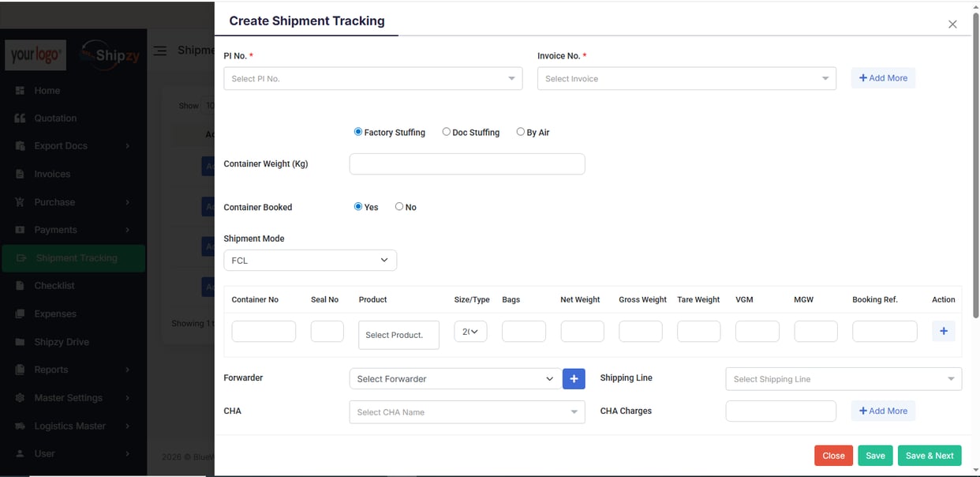
Task: Select By Air radio option
Action: [x=521, y=132]
